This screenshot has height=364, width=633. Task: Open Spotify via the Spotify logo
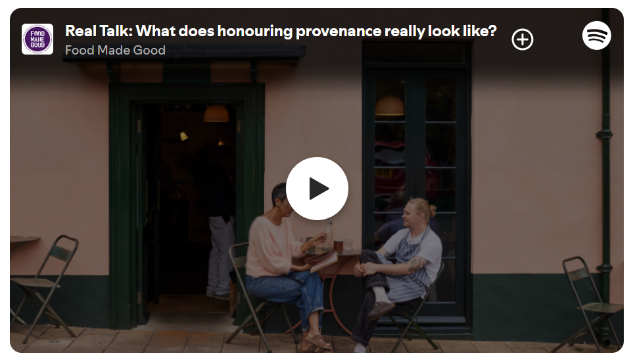pos(597,35)
